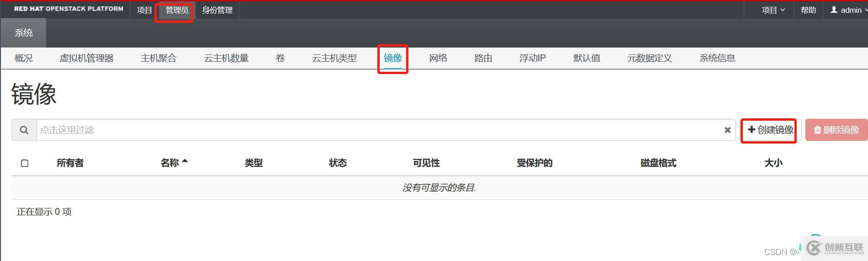Click the 删除镜像 button
Viewport: 868px width, 261px height.
[836, 130]
